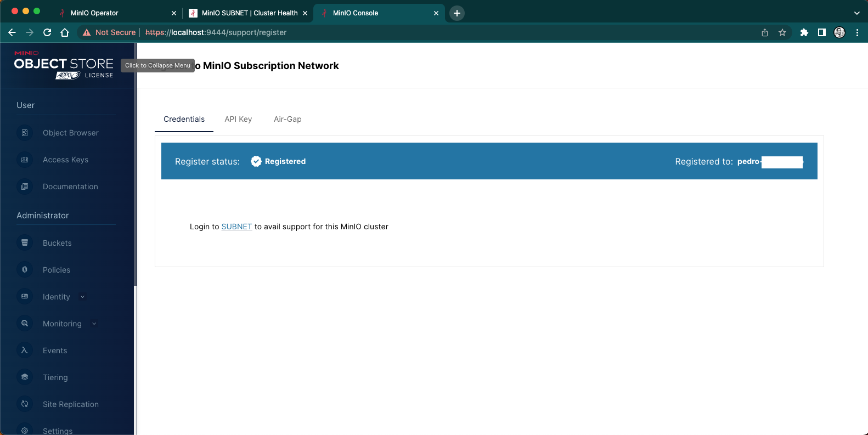Click the share page icon in address bar
Viewport: 868px width, 435px height.
click(x=765, y=32)
